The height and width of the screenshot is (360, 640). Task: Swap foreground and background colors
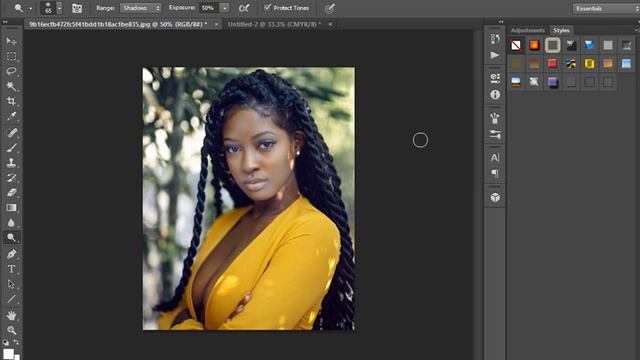pyautogui.click(x=16, y=342)
